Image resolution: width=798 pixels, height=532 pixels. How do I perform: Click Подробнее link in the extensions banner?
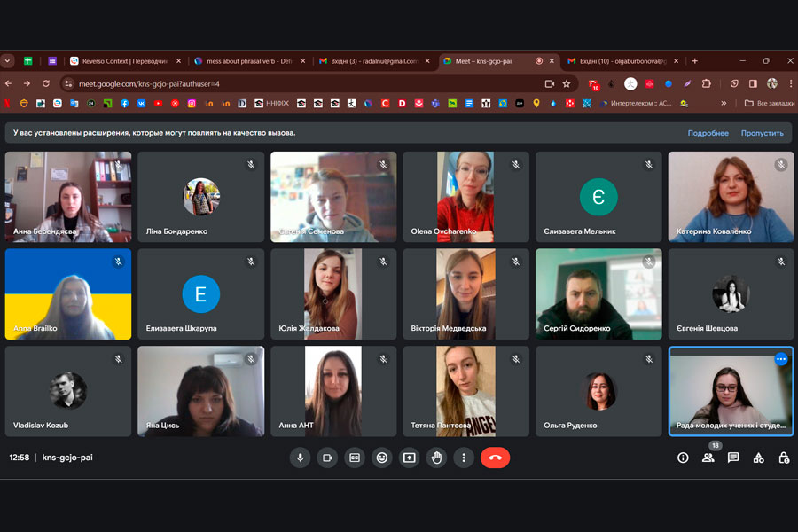point(708,133)
